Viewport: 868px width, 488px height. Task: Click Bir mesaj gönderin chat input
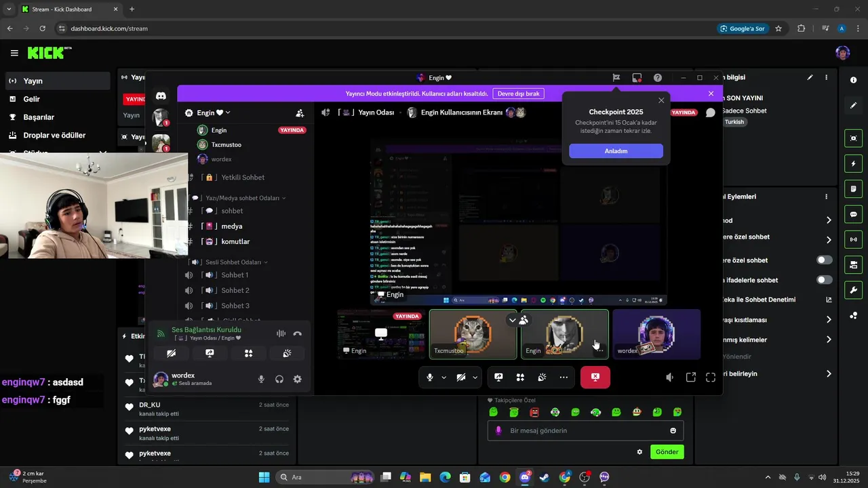click(586, 430)
